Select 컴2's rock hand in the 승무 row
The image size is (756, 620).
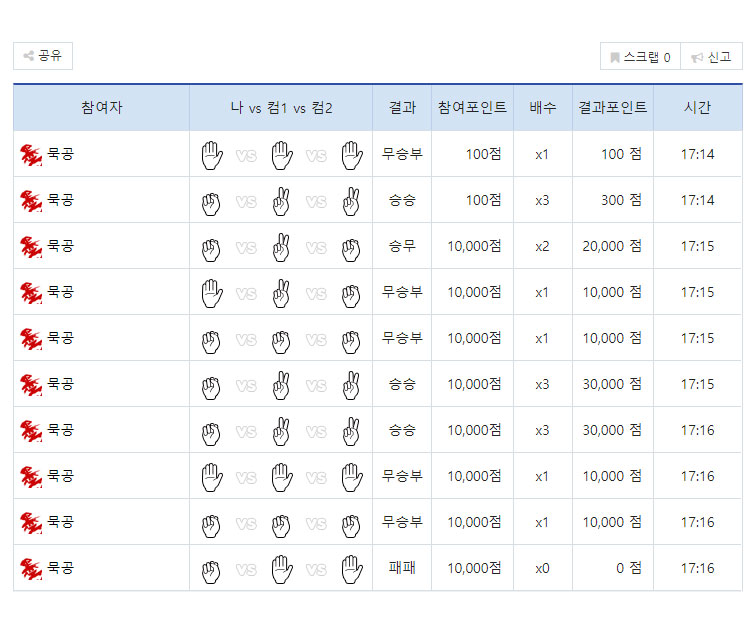[x=351, y=247]
